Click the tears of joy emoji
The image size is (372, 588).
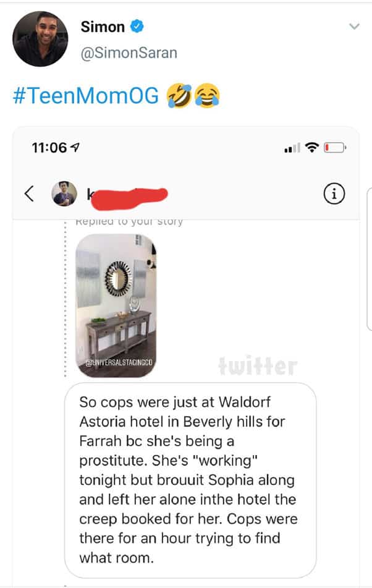(207, 96)
